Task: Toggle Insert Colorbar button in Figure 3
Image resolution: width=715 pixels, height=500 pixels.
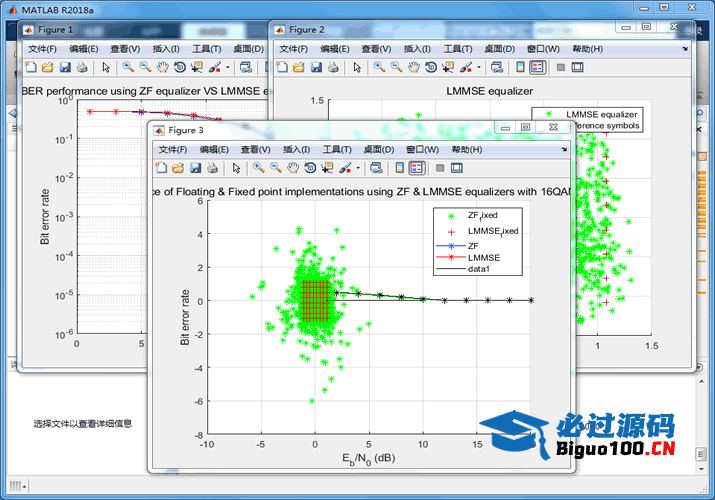Action: coord(399,168)
